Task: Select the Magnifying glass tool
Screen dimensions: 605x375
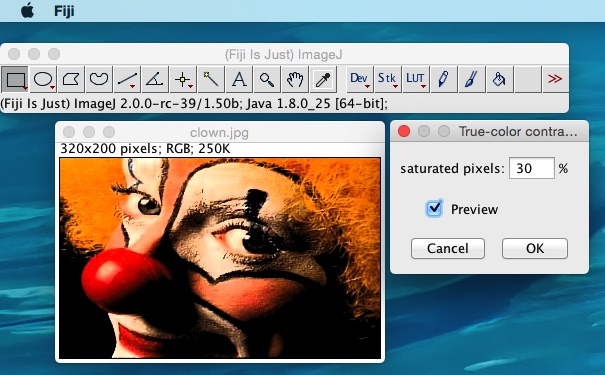Action: 267,79
